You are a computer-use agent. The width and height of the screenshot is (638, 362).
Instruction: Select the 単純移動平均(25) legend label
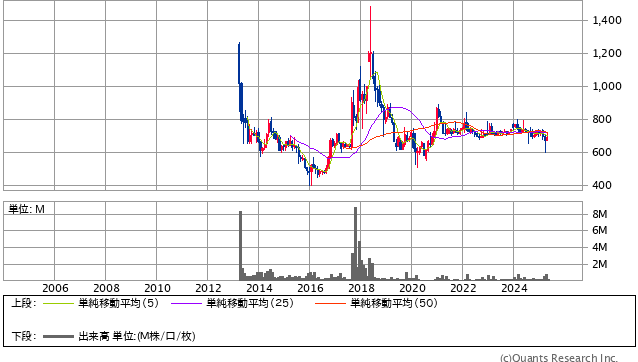pyautogui.click(x=250, y=303)
